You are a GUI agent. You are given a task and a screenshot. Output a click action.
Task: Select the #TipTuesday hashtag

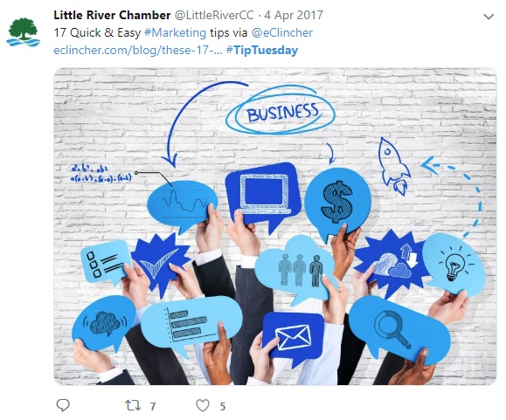click(x=262, y=51)
